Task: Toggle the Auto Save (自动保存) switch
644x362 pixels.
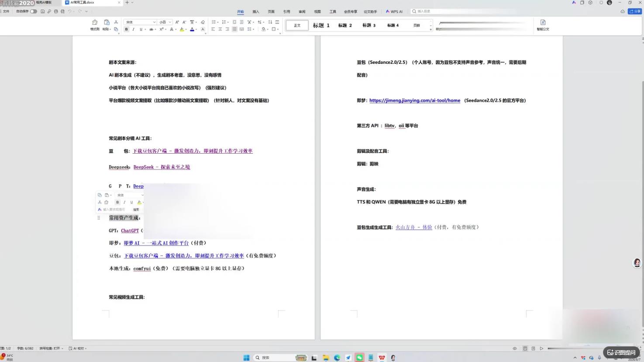Action: coord(34,11)
